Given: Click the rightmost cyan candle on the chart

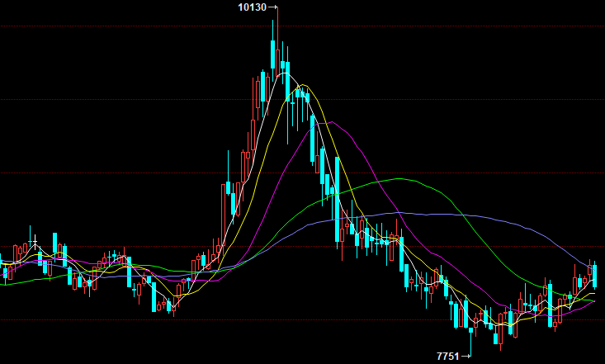Looking at the screenshot, I should click(x=595, y=274).
